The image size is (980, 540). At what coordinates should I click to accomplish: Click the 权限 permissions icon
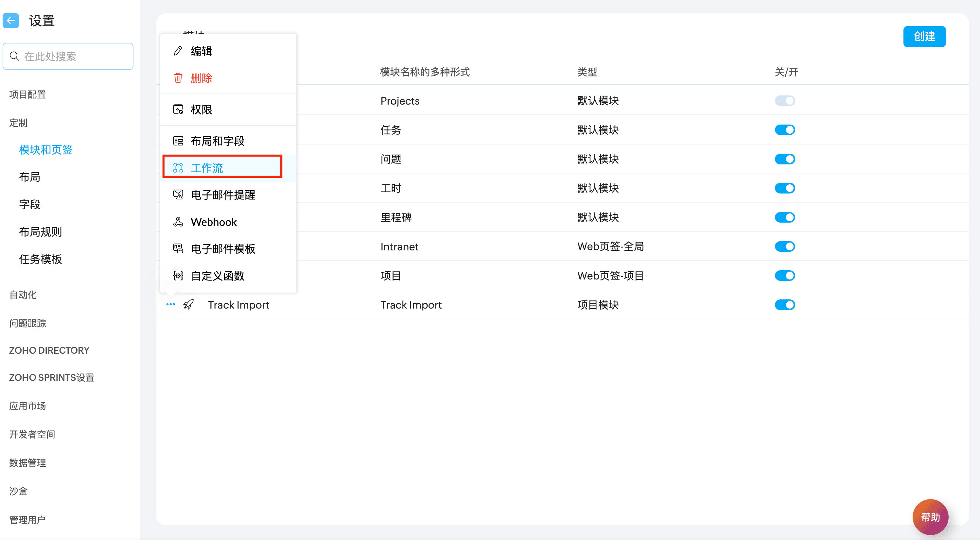click(178, 110)
